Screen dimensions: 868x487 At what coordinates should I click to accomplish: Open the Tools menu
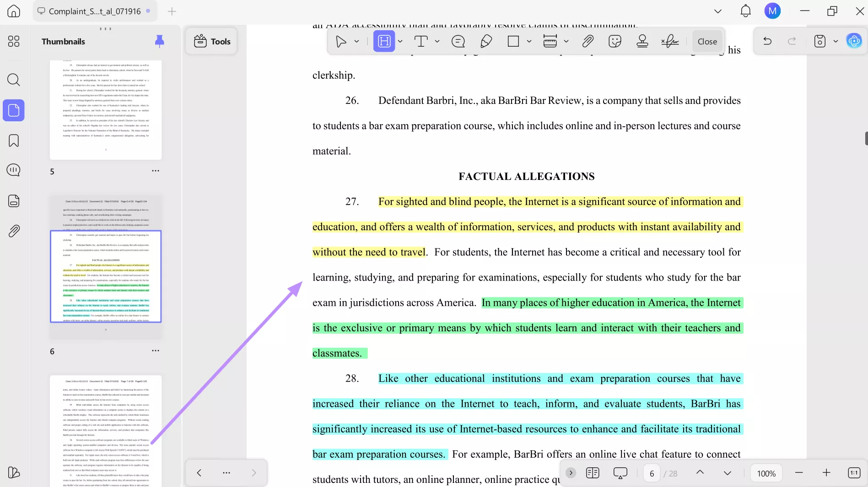(x=211, y=41)
